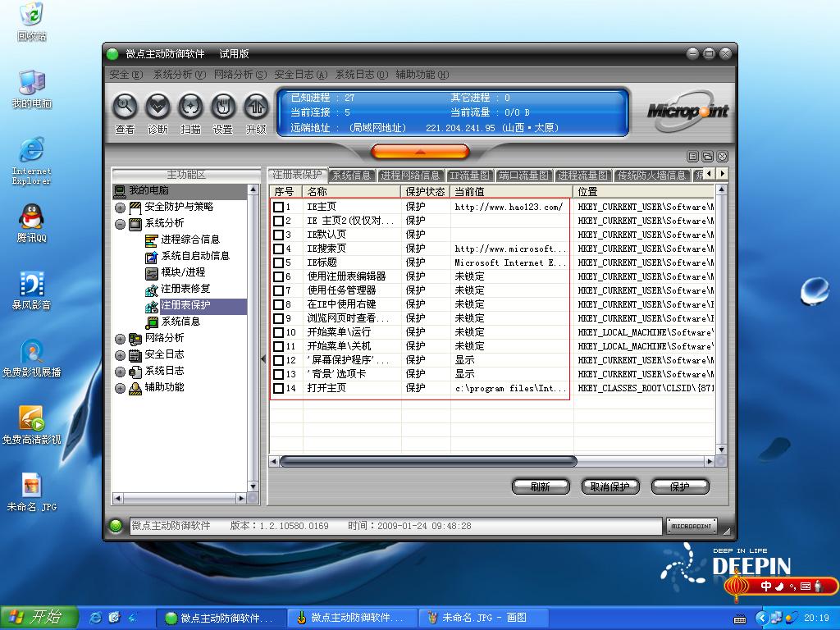The height and width of the screenshot is (630, 840).
Task: Tick checkbox for 使用任务管理器 row
Action: coord(279,290)
